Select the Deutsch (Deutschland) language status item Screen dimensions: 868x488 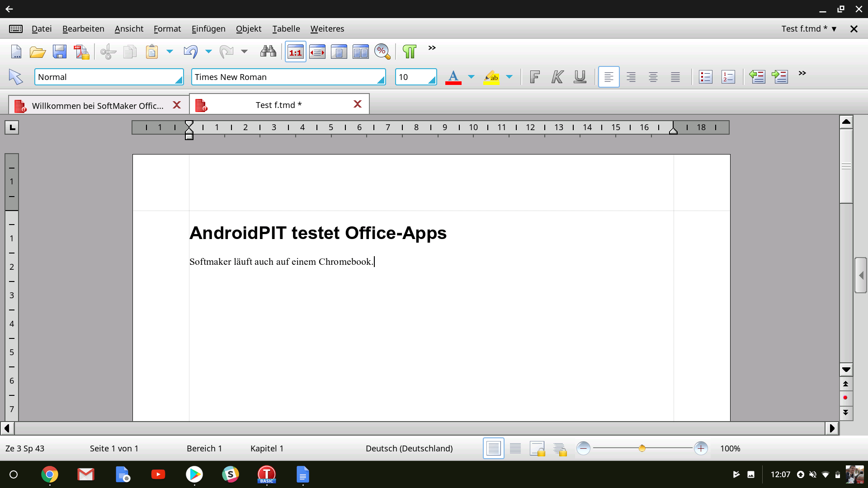click(409, 448)
